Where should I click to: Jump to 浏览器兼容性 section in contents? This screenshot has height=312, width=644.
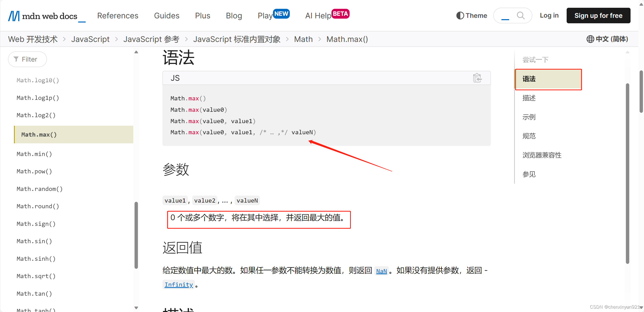tap(542, 155)
